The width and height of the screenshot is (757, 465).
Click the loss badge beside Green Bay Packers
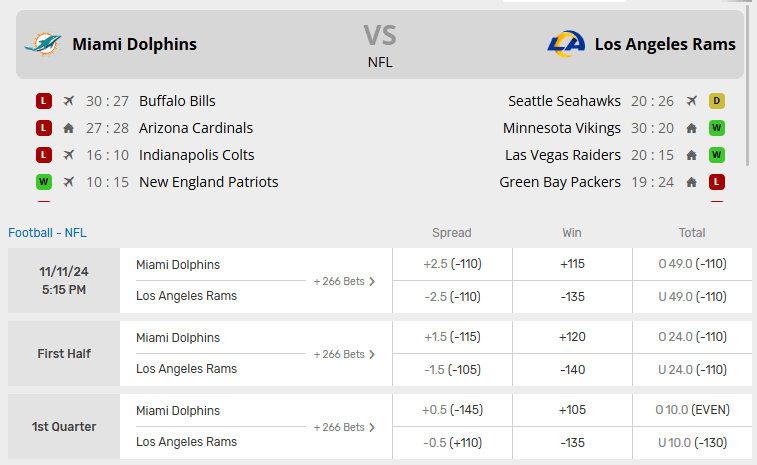click(716, 182)
